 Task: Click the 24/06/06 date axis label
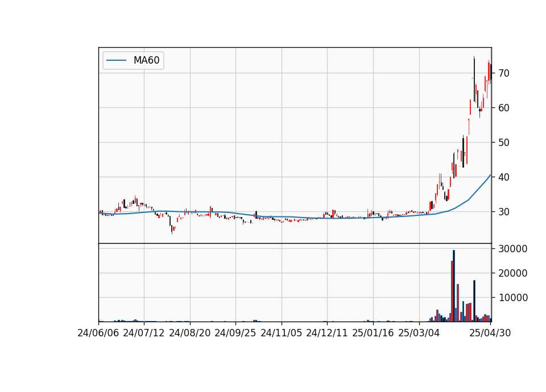pyautogui.click(x=98, y=333)
